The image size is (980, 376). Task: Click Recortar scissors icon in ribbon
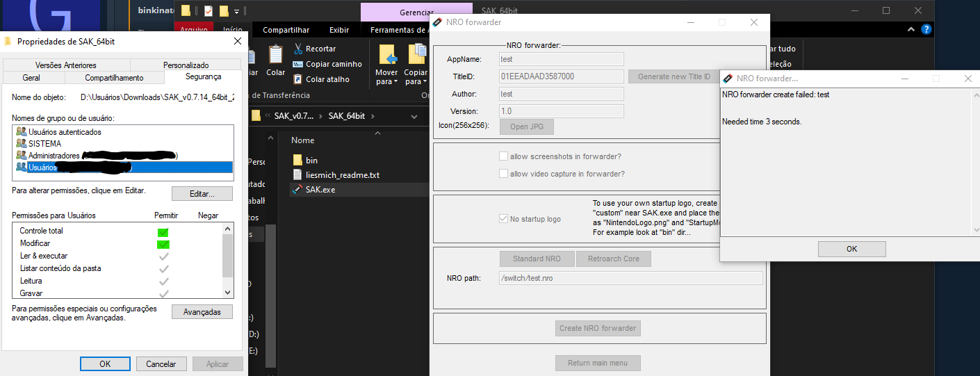point(297,49)
